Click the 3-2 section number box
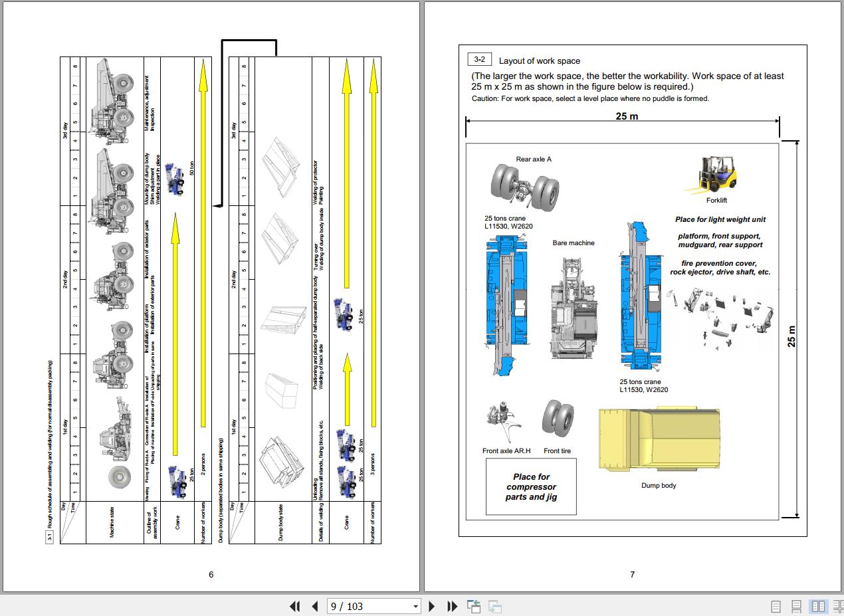 (x=479, y=60)
